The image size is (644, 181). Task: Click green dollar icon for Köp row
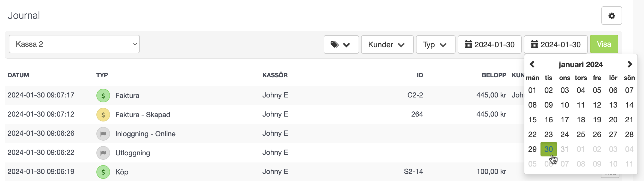coord(103,172)
